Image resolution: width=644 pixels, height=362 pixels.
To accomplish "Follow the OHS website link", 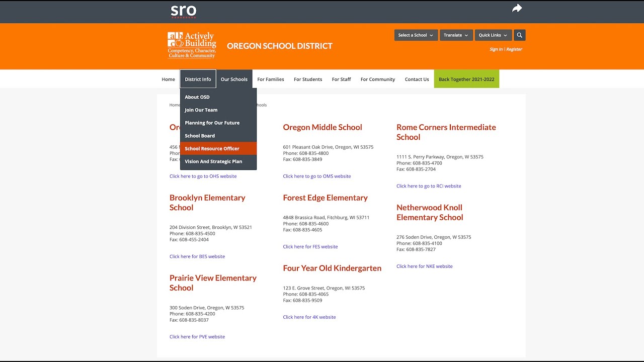I will pyautogui.click(x=203, y=176).
